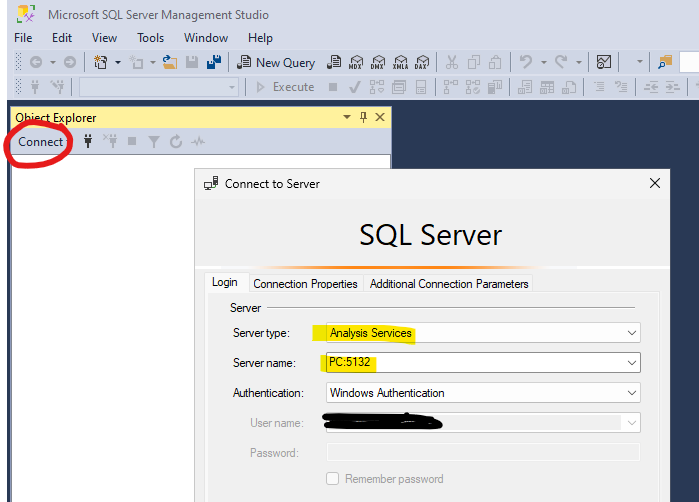This screenshot has height=502, width=699.
Task: Click the Activity Monitor icon
Action: pos(604,62)
